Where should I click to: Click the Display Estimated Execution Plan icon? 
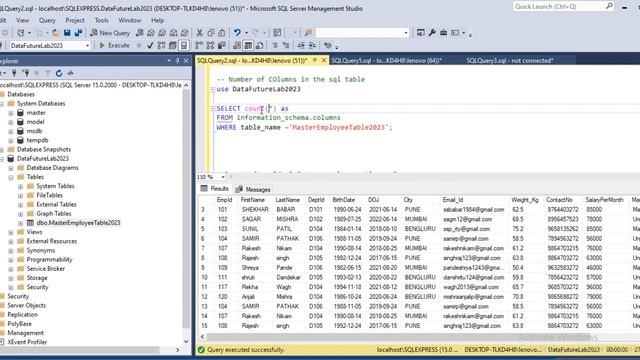pyautogui.click(x=162, y=45)
